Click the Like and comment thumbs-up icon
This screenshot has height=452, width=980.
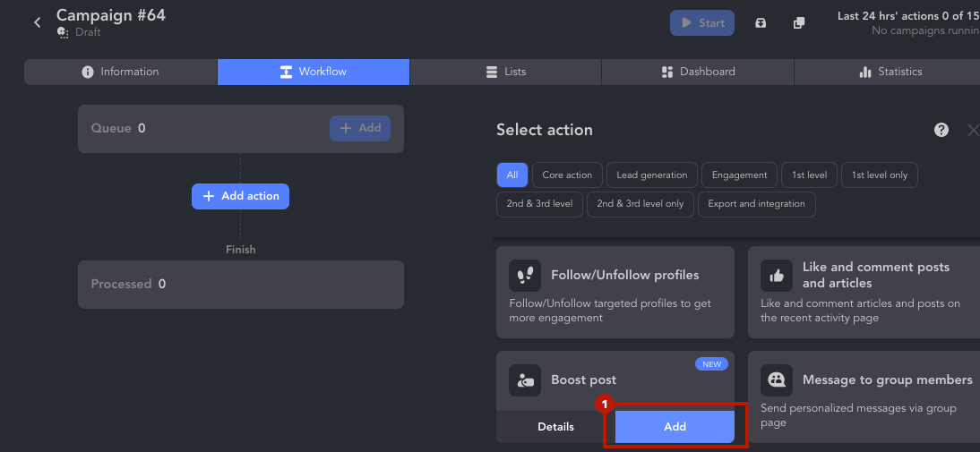[777, 276]
